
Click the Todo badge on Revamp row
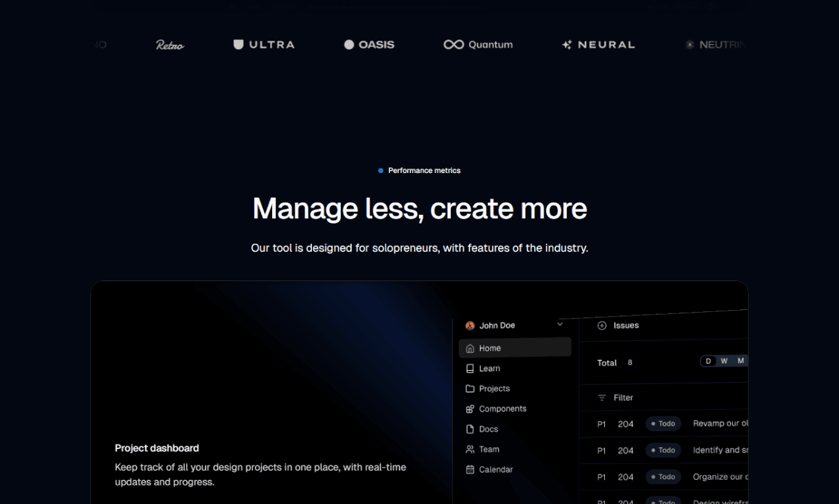point(663,424)
